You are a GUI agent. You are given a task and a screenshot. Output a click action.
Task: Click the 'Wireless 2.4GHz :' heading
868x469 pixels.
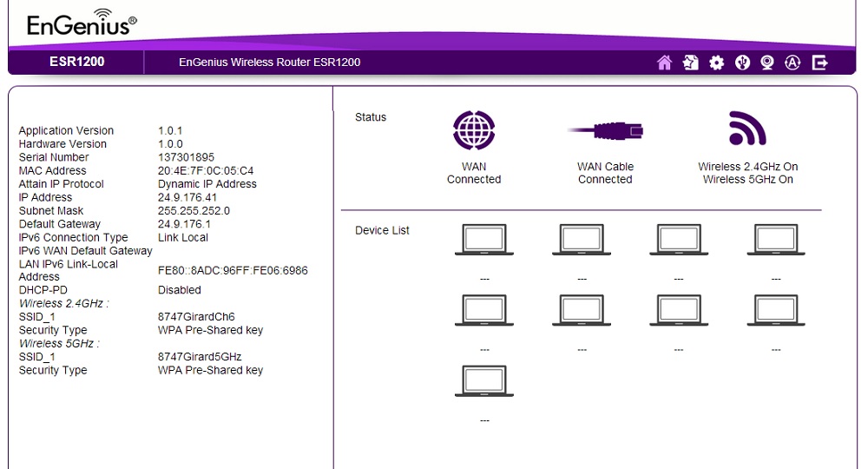63,303
